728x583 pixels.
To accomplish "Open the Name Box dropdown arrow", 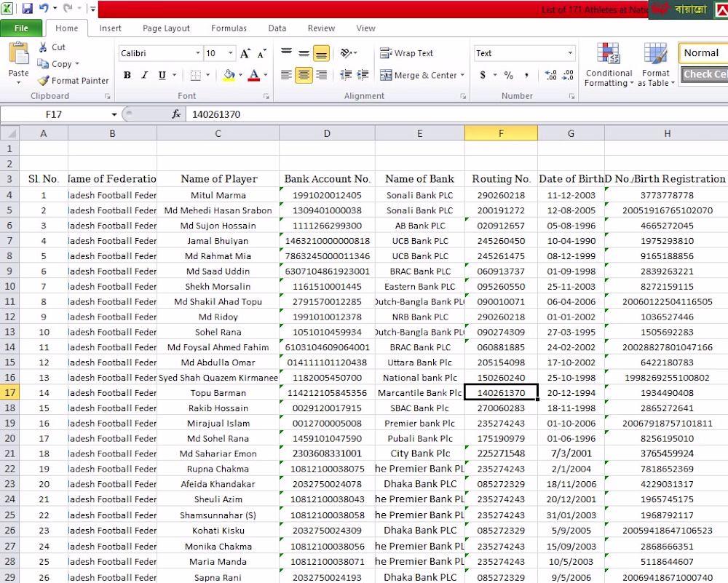I will pyautogui.click(x=114, y=114).
